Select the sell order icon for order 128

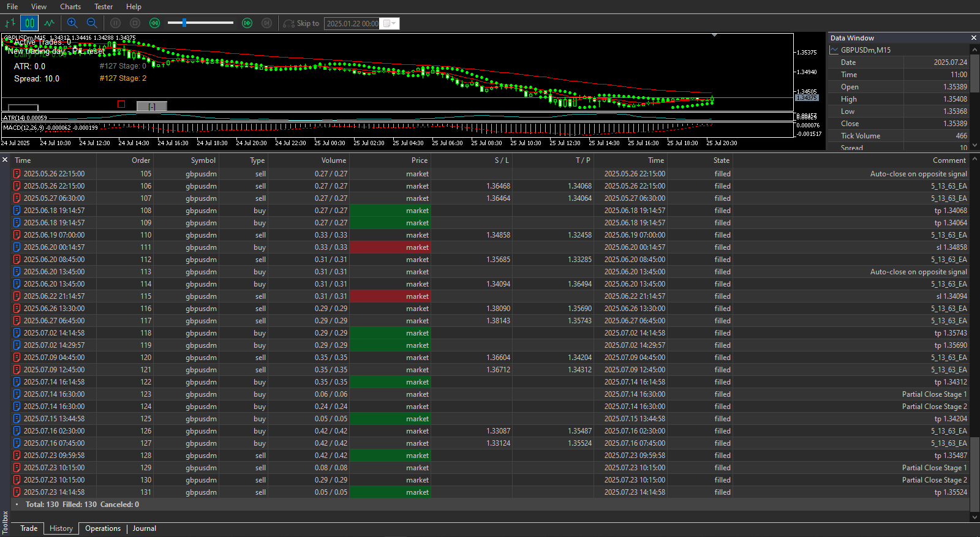(x=17, y=456)
